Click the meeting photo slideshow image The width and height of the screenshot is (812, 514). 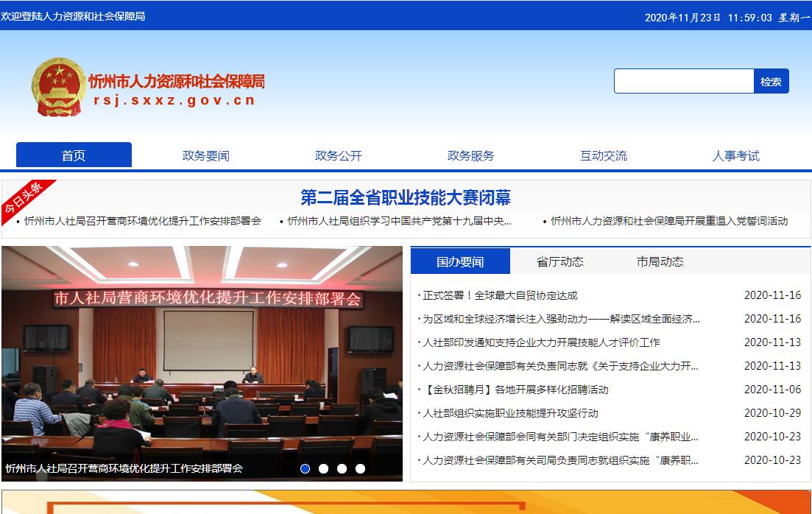click(x=202, y=353)
